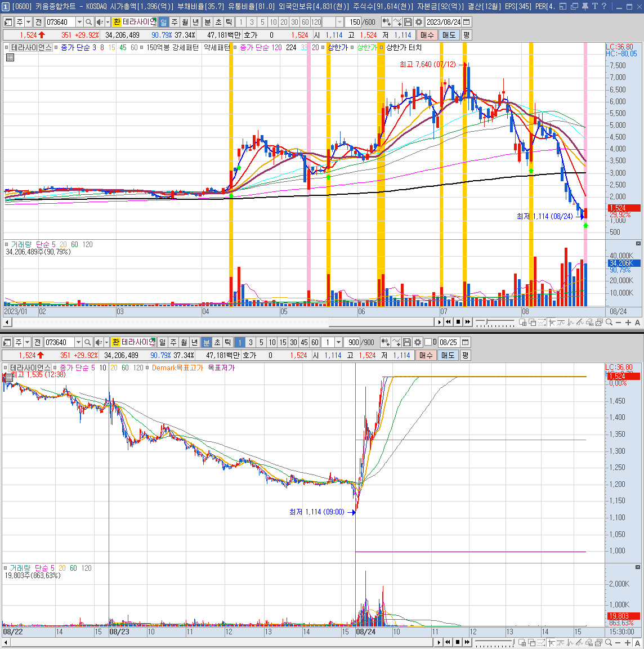
Task: Select the 15 minute interval in the lower chart
Action: pos(283,342)
